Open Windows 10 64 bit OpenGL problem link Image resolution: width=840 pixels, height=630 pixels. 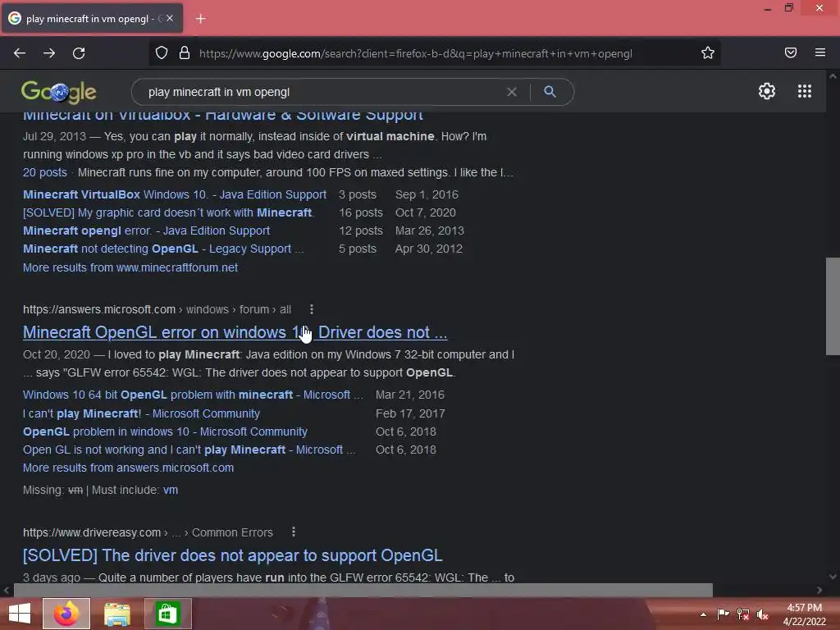pos(192,395)
